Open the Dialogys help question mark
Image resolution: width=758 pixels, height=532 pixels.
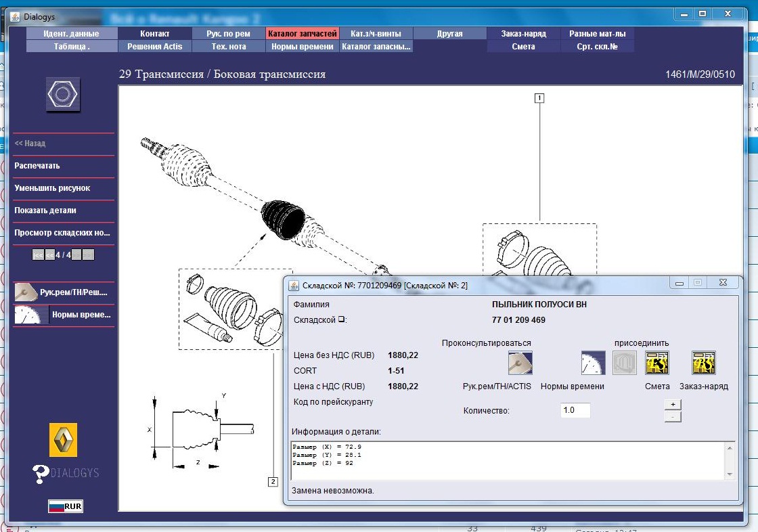tap(40, 474)
